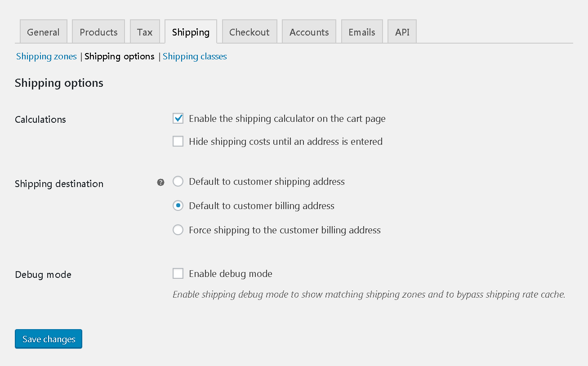Open the Tax tab

pos(145,32)
